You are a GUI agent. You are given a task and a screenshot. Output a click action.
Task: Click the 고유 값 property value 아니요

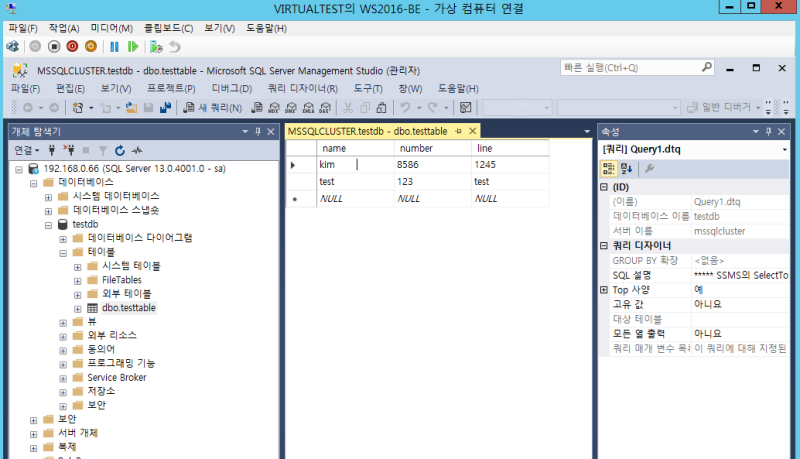pos(740,304)
